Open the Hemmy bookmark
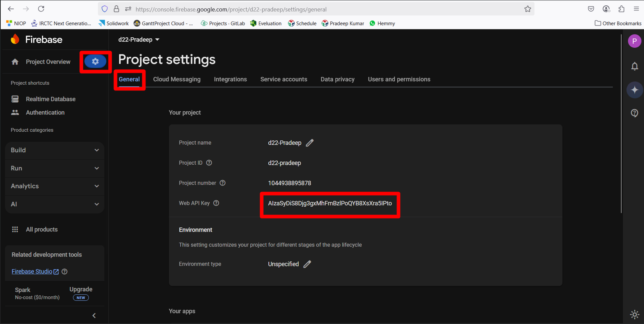 pos(382,23)
